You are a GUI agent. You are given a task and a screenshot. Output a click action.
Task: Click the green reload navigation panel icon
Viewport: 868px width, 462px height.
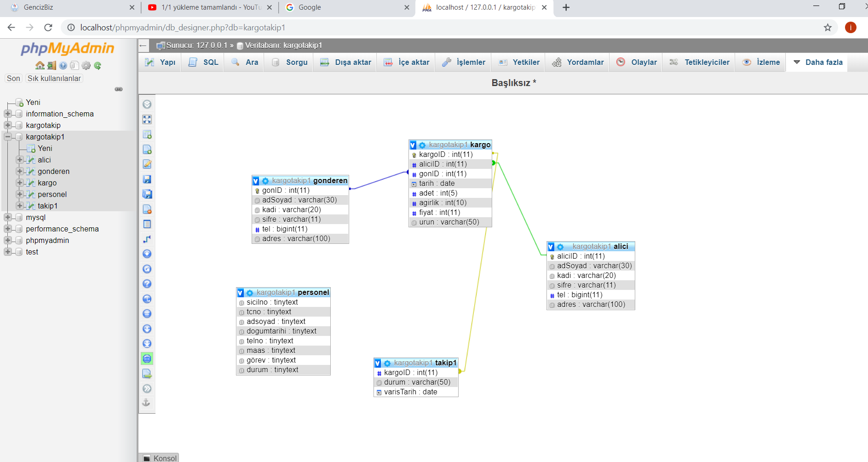[x=98, y=66]
